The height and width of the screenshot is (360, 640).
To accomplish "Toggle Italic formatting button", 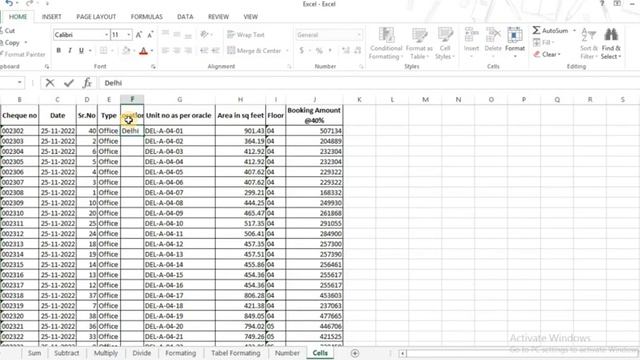I will click(x=70, y=51).
